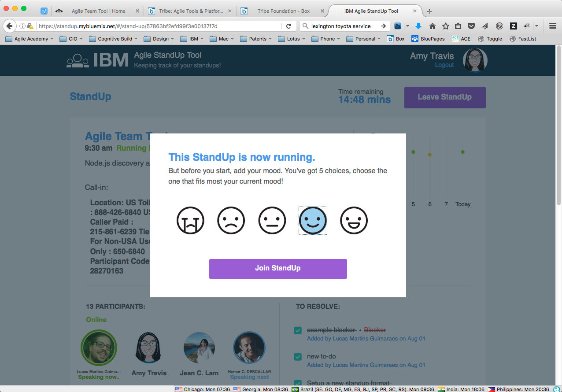Bookmark this page with the star icon
562x392 pixels.
446,26
